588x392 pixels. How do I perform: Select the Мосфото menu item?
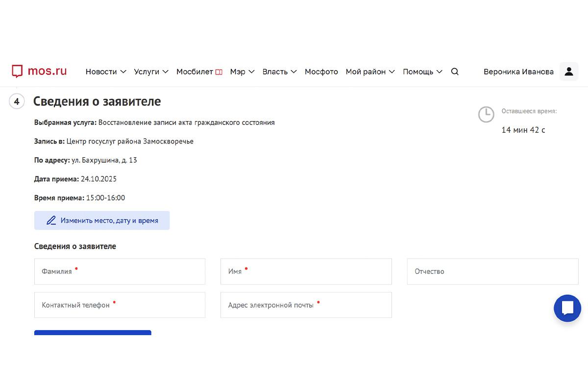click(321, 72)
